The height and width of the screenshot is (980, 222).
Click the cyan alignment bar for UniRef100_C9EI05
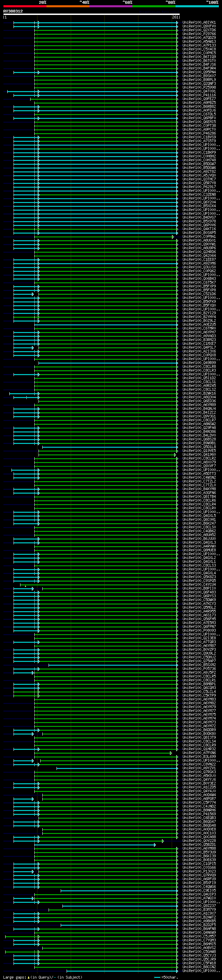(119, 891)
